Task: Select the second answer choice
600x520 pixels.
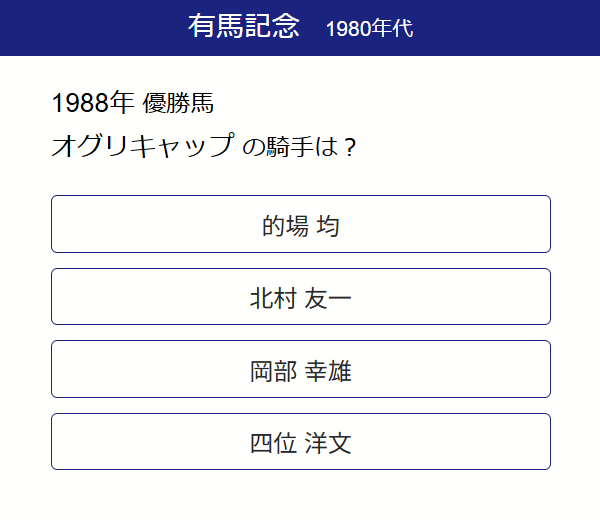Action: point(300,297)
